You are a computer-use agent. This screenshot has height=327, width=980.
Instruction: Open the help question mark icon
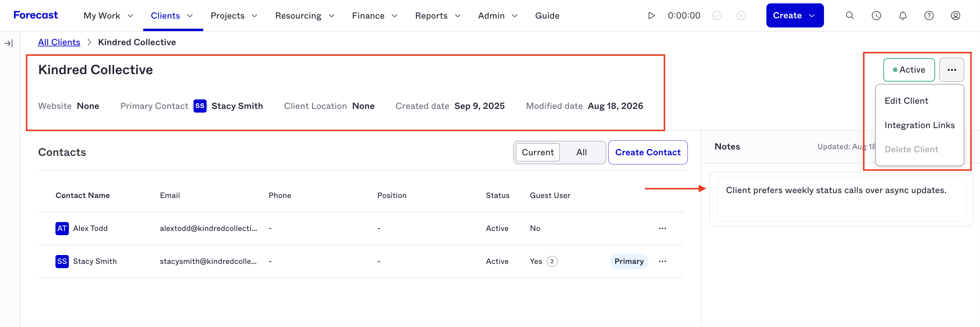[x=929, y=16]
